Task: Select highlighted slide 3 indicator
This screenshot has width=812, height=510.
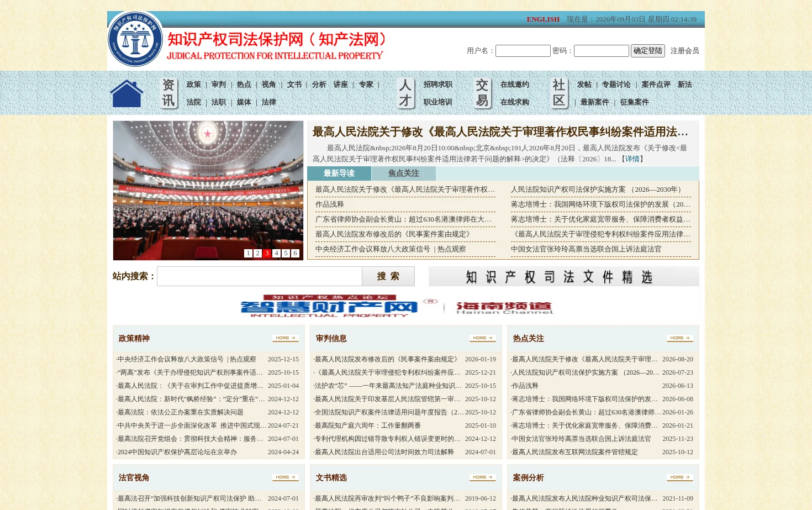Action: (267, 253)
